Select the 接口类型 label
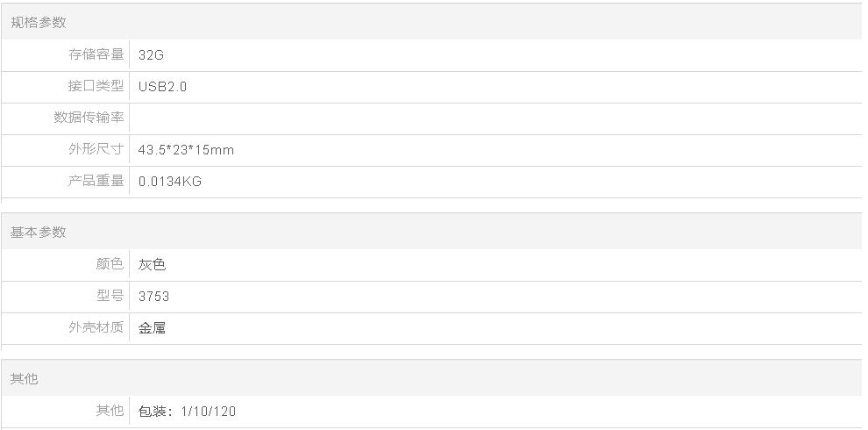Screen dimensions: 868x430 pyautogui.click(x=96, y=86)
